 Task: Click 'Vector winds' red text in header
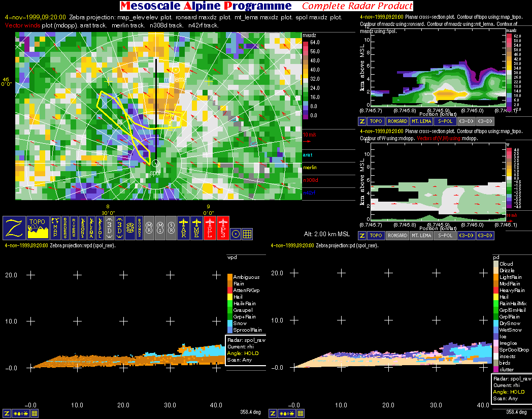point(22,25)
